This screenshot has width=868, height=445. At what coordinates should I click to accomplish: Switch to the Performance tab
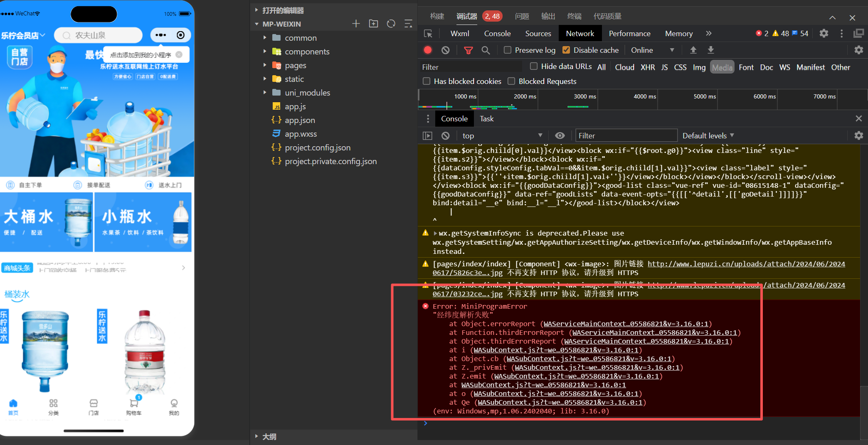pos(629,34)
